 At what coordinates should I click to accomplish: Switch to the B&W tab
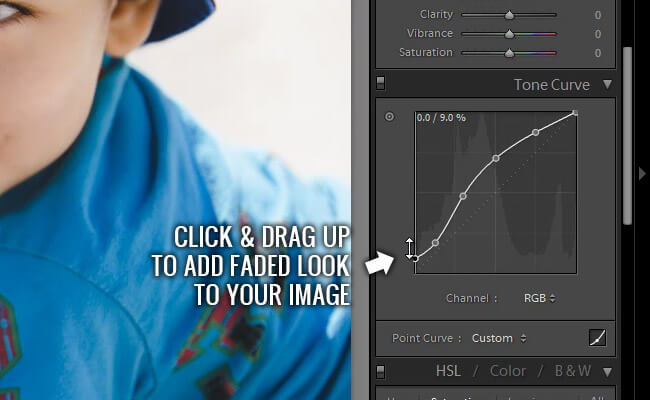click(x=572, y=371)
